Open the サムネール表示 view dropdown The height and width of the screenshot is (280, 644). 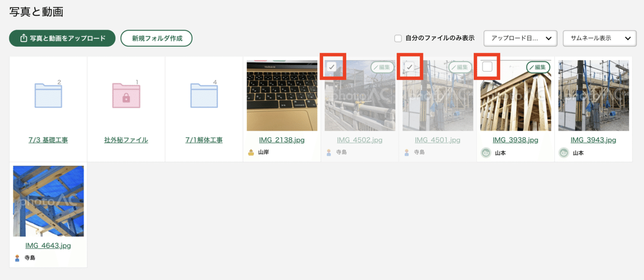tap(599, 38)
